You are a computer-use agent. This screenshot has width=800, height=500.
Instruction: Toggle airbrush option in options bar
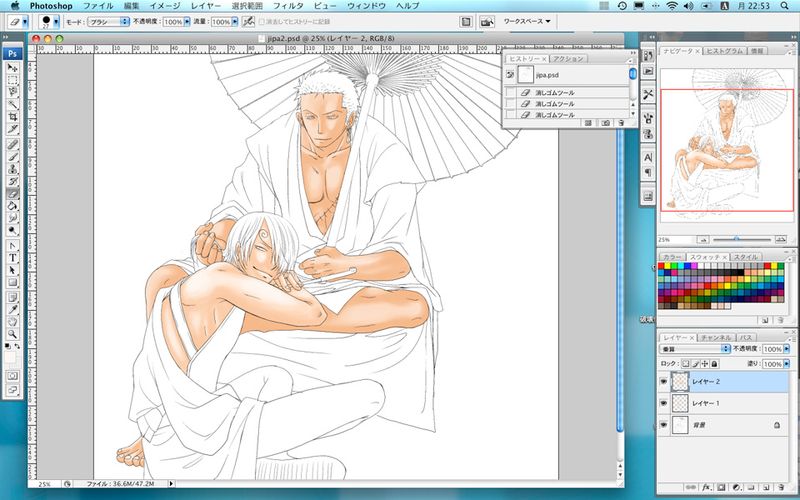[x=248, y=22]
